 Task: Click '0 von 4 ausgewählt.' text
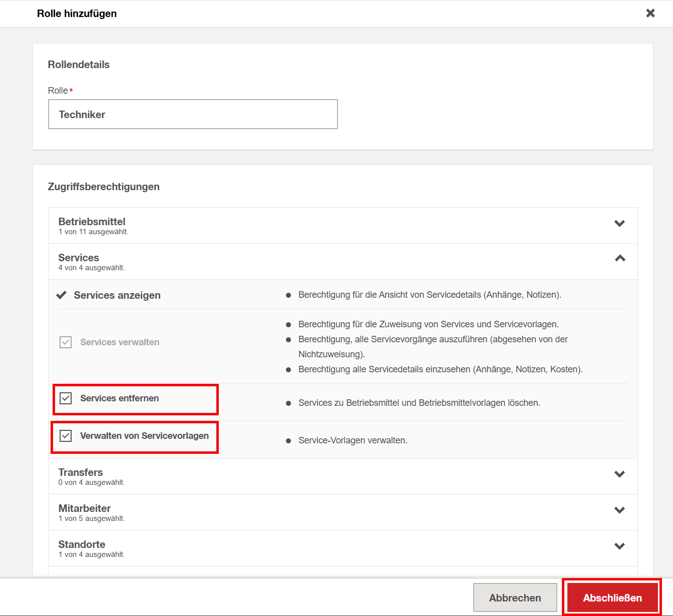coord(92,482)
